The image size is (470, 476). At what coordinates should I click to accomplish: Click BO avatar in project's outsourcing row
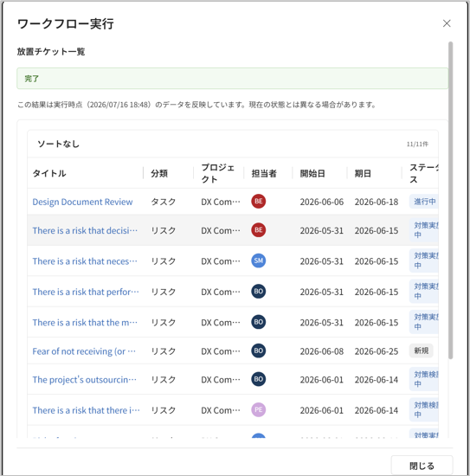[x=259, y=379]
